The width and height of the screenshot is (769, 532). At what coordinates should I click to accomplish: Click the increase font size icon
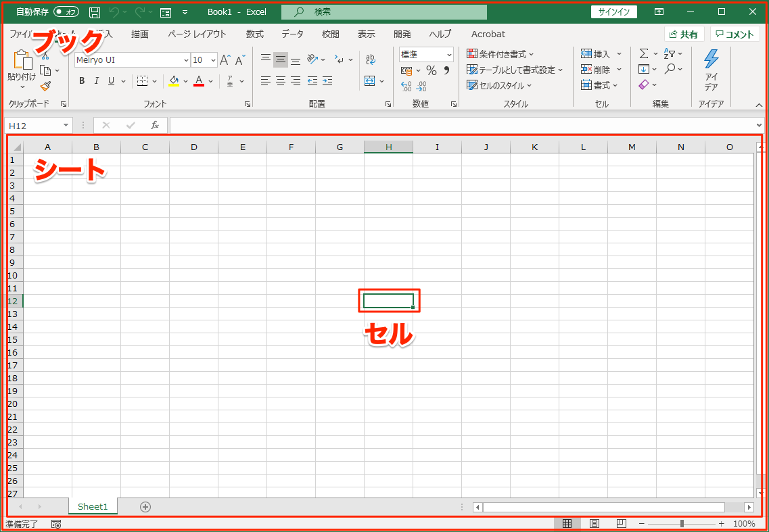(x=225, y=60)
